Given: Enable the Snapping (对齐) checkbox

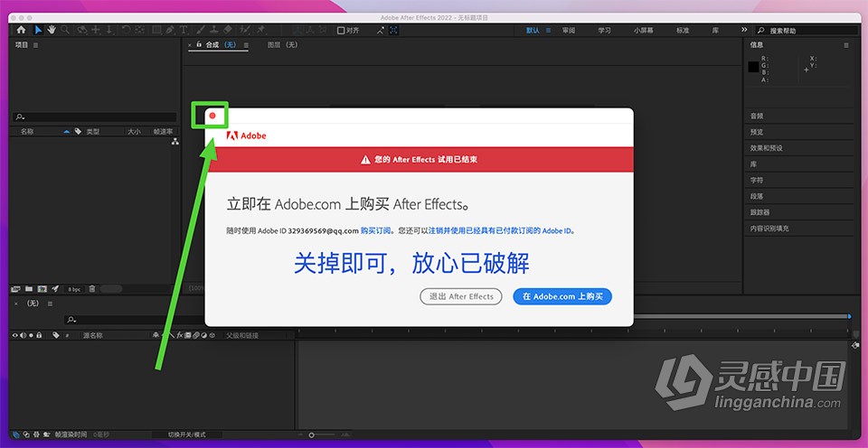Looking at the screenshot, I should (x=341, y=31).
